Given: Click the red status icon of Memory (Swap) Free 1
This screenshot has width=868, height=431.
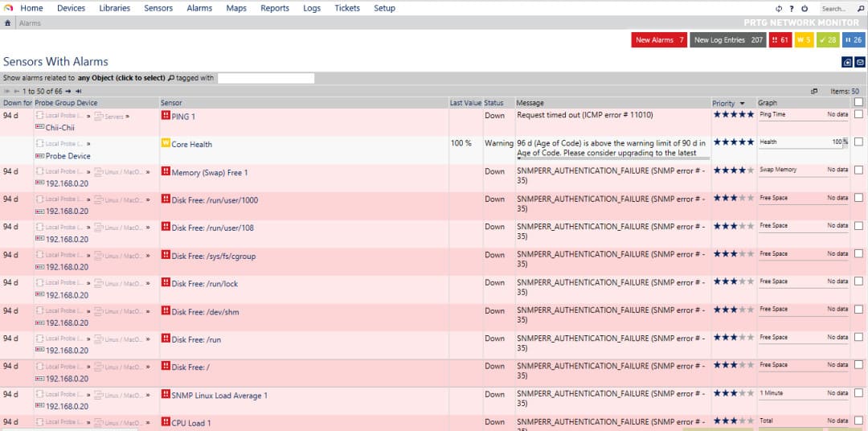Looking at the screenshot, I should 166,171.
